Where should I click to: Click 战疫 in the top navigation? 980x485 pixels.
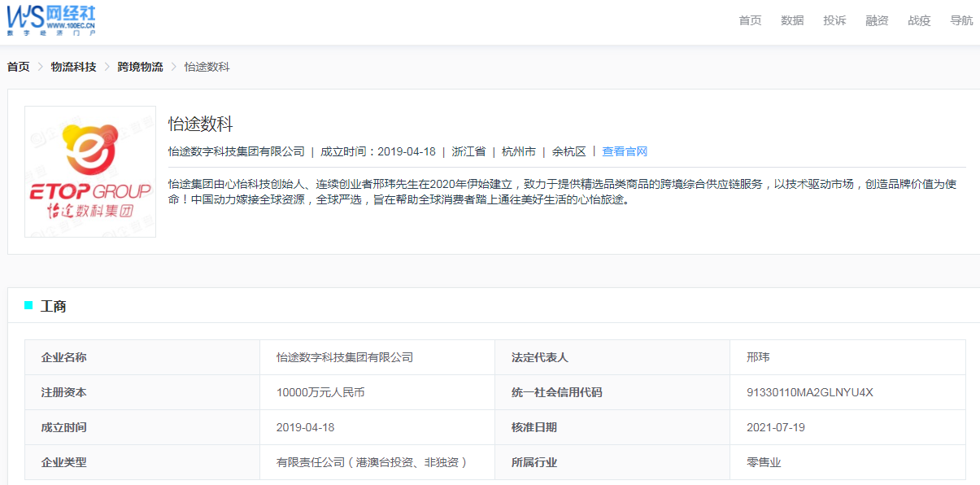(919, 21)
